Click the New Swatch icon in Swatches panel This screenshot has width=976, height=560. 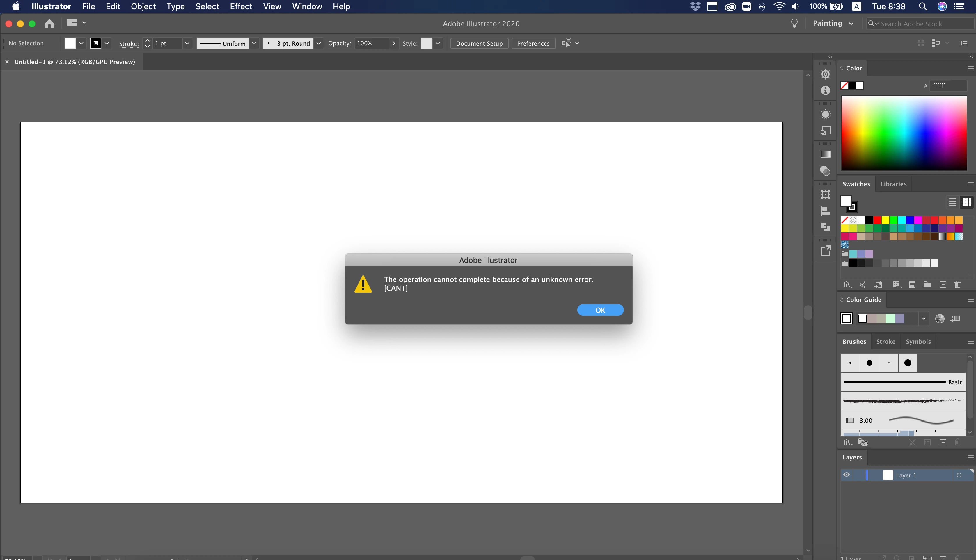[943, 285]
